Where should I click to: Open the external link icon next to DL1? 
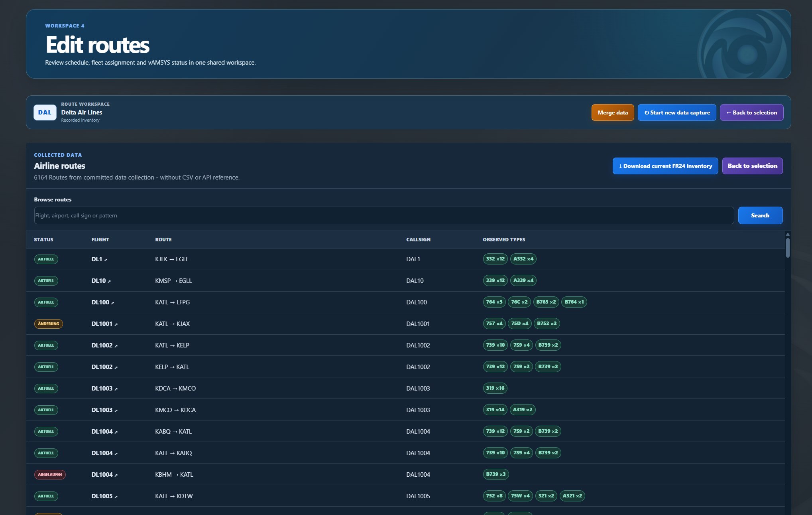click(x=106, y=260)
